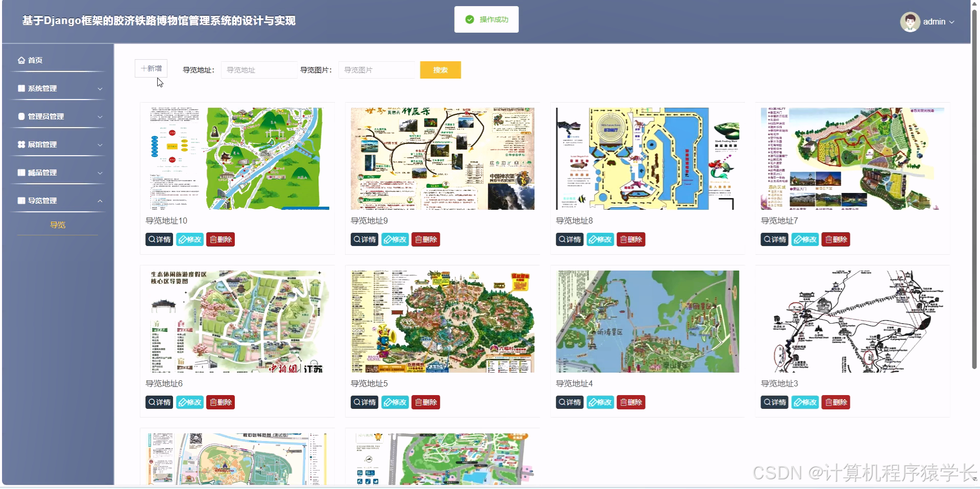980x489 pixels.
Task: Open 管理员管理 sidebar menu
Action: pyautogui.click(x=58, y=116)
